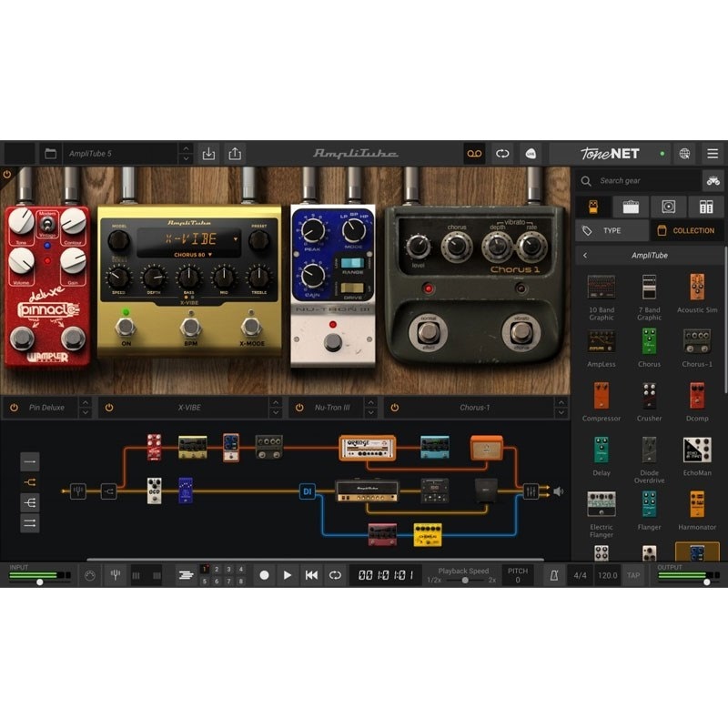Rewind to start in transport bar
Screen dimensions: 728x728
(311, 576)
